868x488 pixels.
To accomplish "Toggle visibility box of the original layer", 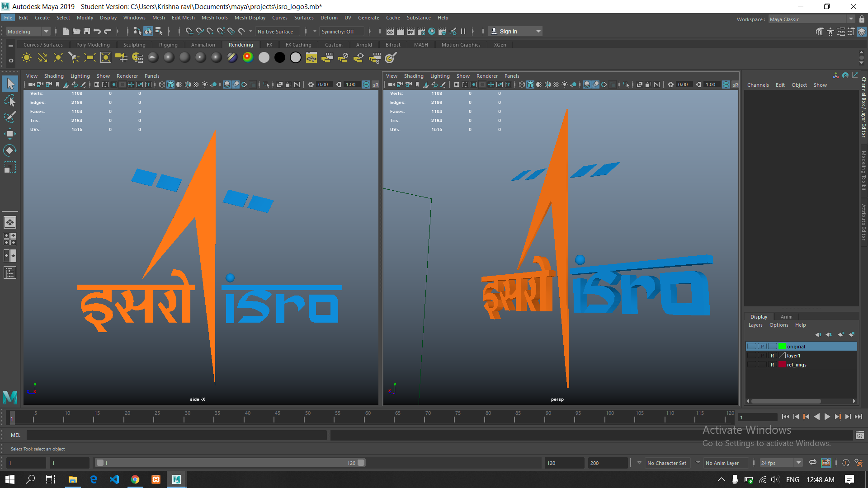I will (752, 347).
